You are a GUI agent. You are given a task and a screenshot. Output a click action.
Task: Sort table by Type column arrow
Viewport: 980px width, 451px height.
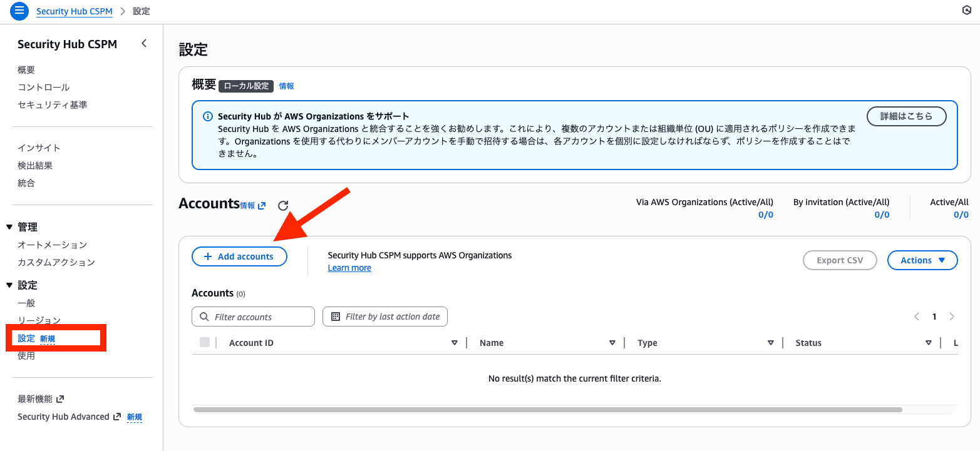(x=771, y=343)
